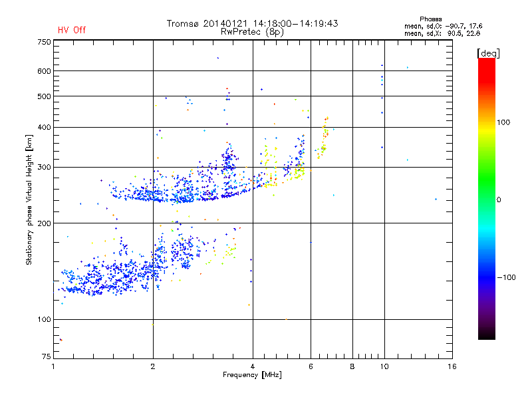This screenshot has height=399, width=532.
Task: Click the "Phases" heading at top right
Action: (x=430, y=19)
